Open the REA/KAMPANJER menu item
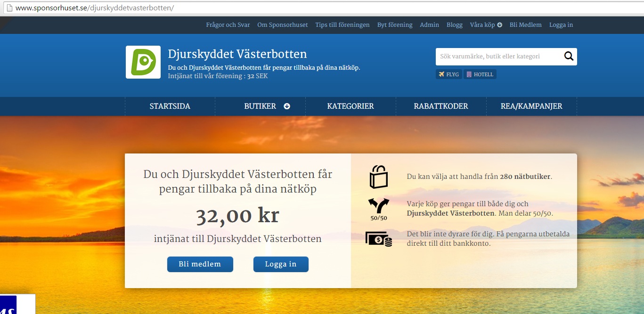The height and width of the screenshot is (314, 644). coord(531,106)
